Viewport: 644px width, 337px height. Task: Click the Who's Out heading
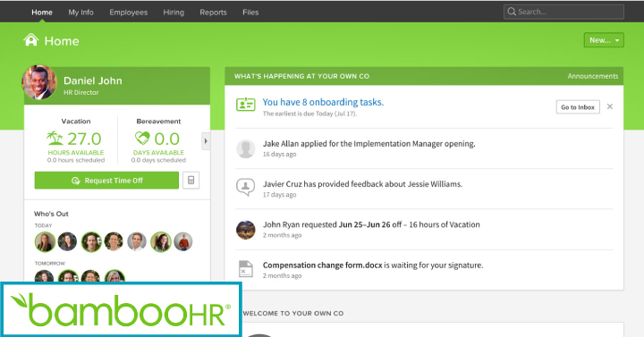51,214
